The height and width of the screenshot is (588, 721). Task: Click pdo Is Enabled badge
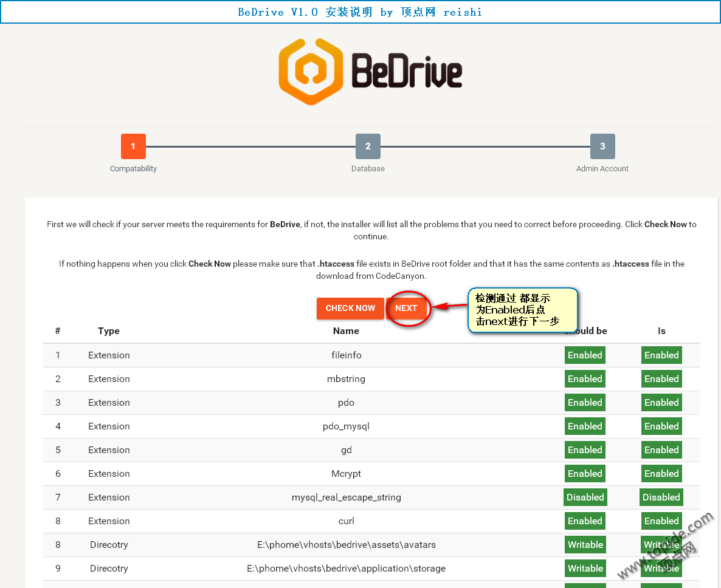tap(661, 402)
